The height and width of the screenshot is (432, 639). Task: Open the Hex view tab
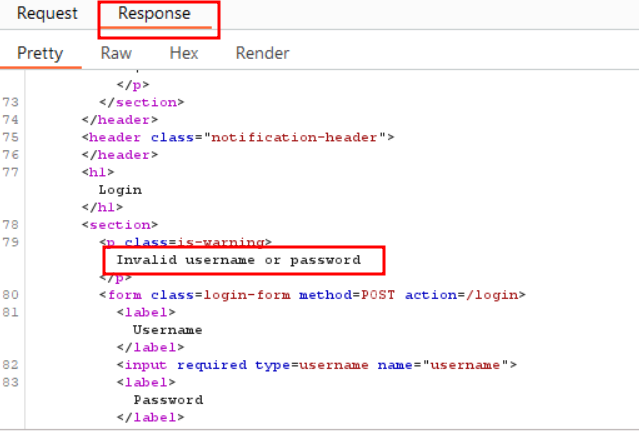point(184,53)
